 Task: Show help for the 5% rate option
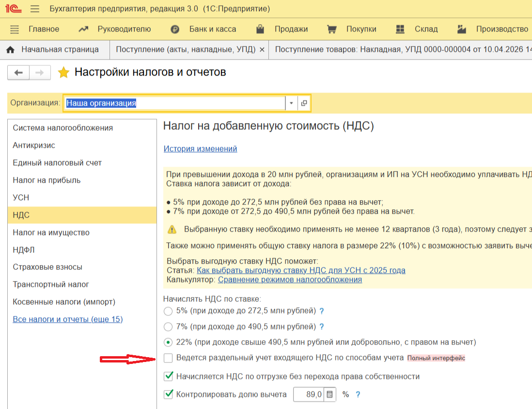(322, 311)
